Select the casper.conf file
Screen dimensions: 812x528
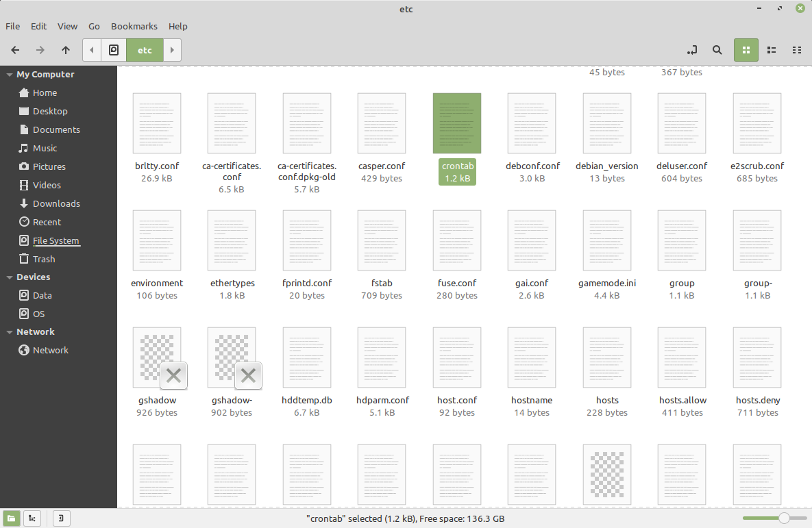click(x=382, y=123)
